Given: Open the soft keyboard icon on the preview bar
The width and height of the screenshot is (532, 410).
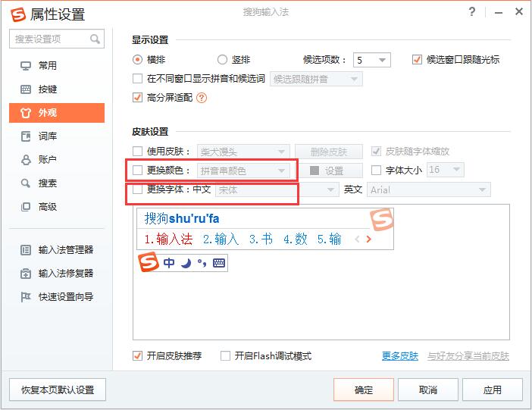Looking at the screenshot, I should (x=219, y=263).
